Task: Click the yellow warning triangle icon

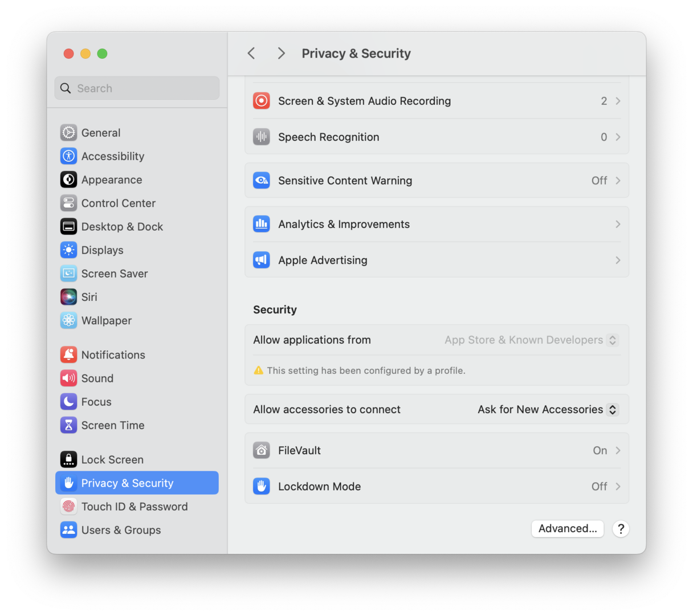Action: point(259,370)
